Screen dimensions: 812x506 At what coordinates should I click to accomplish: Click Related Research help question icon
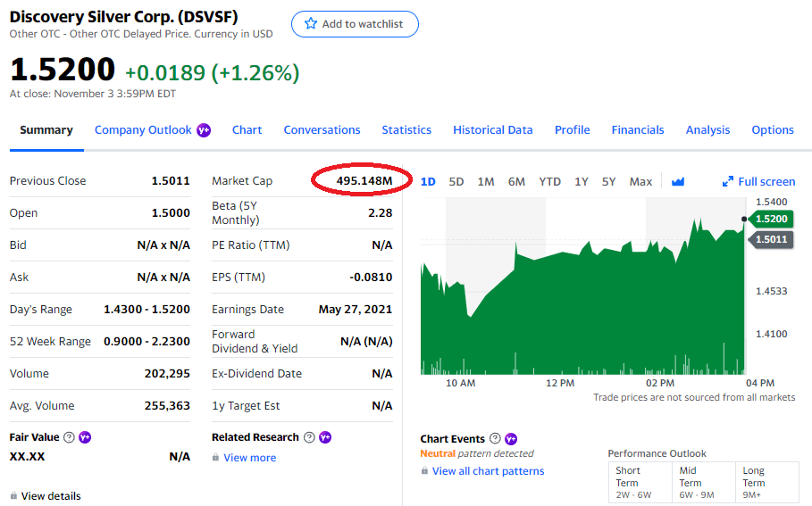[309, 437]
